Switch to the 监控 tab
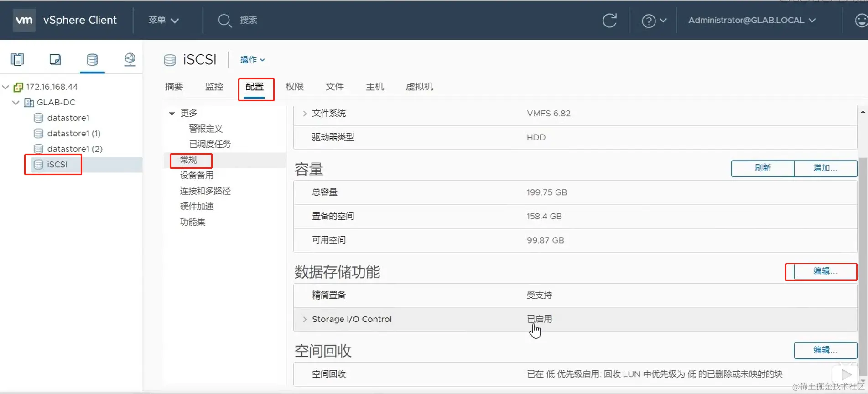The image size is (868, 394). pyautogui.click(x=214, y=87)
